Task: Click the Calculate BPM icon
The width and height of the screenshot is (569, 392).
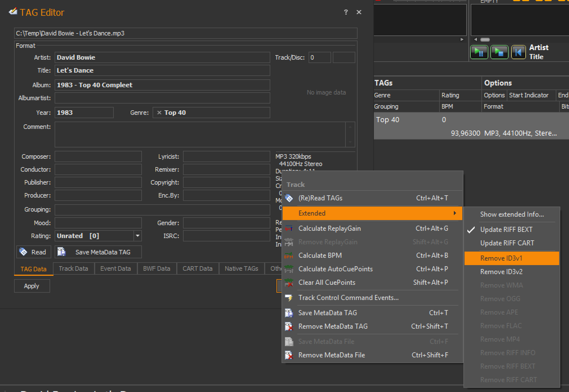Action: [289, 256]
